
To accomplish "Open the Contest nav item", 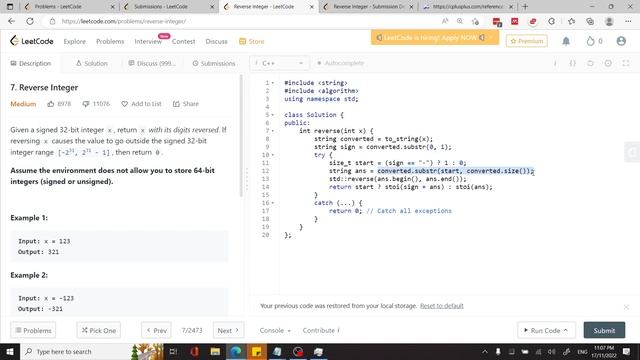I will click(x=183, y=41).
